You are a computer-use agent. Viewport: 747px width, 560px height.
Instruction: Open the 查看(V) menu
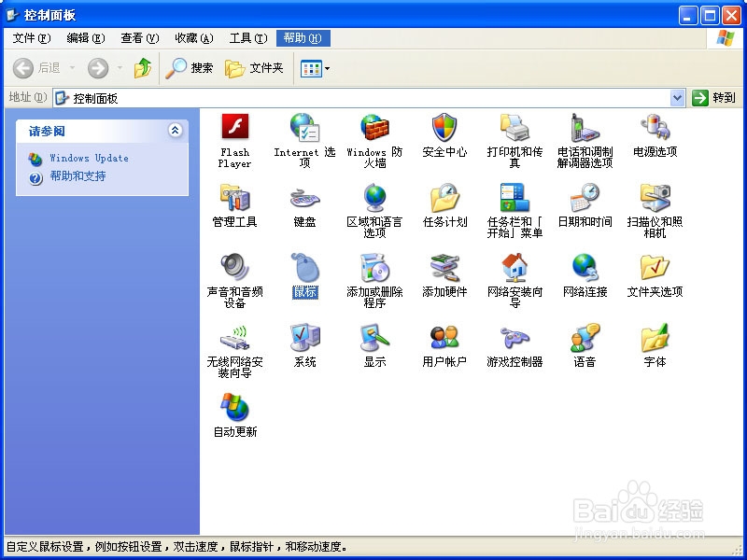tap(139, 38)
